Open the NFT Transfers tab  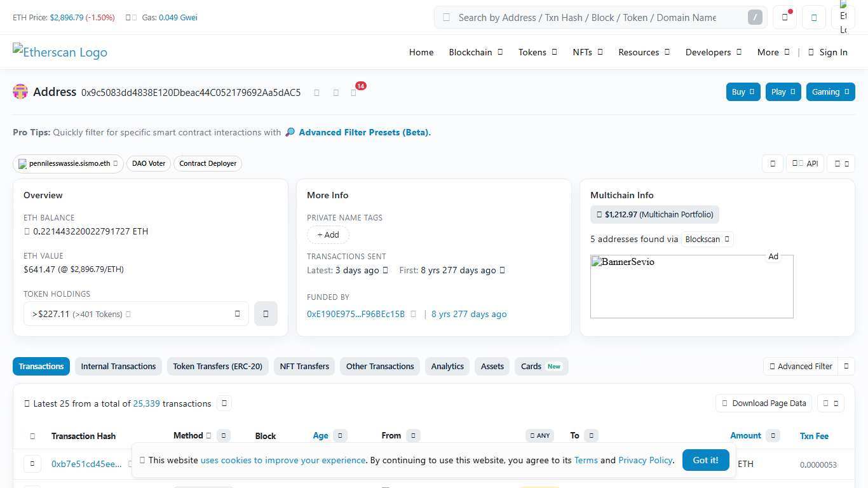pyautogui.click(x=304, y=366)
